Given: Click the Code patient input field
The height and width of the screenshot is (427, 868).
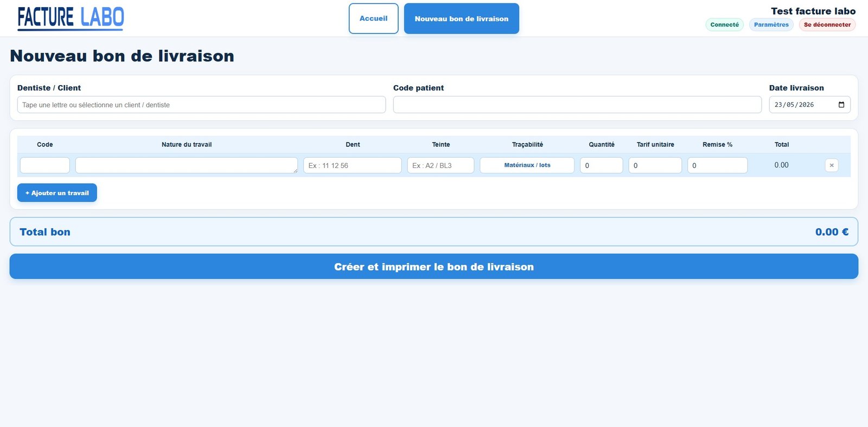Looking at the screenshot, I should pos(577,105).
